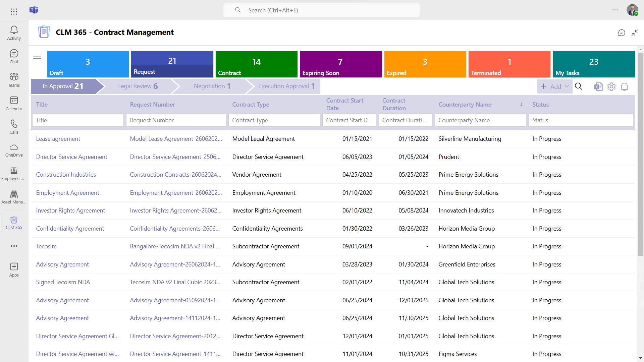Switch to the Negotiation stage tab
The image size is (644, 362).
(x=212, y=86)
